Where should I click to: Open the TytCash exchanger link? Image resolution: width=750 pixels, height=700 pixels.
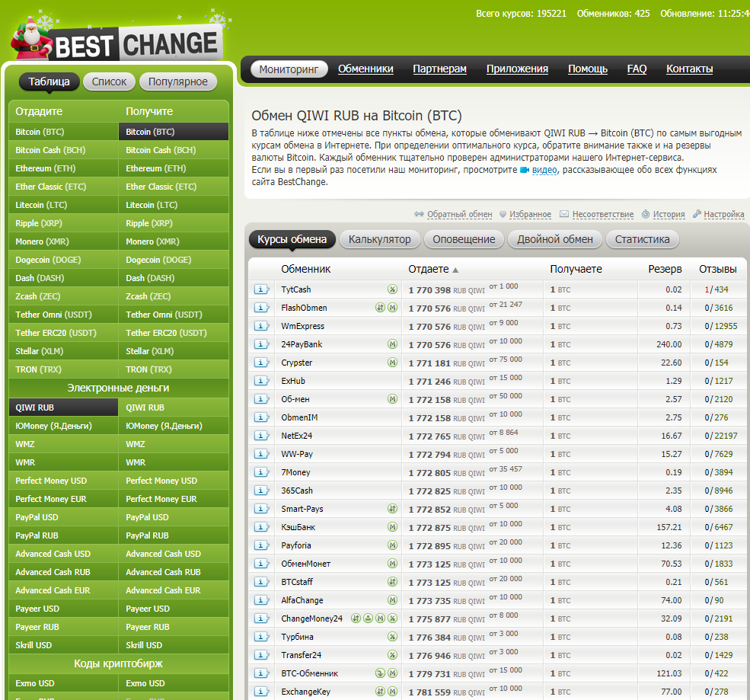[296, 289]
